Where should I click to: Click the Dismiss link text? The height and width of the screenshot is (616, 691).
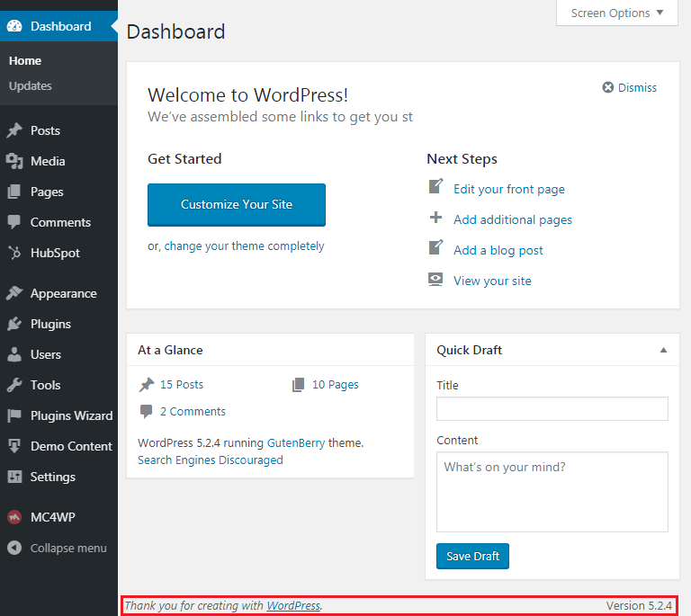pos(637,87)
